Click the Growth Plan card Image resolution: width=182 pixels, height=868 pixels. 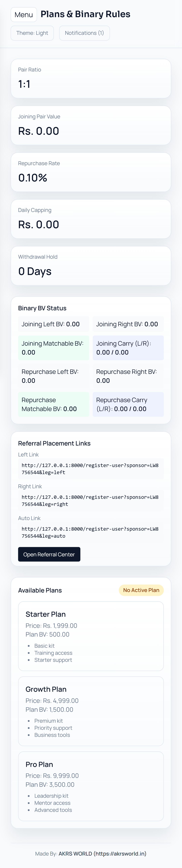90,711
